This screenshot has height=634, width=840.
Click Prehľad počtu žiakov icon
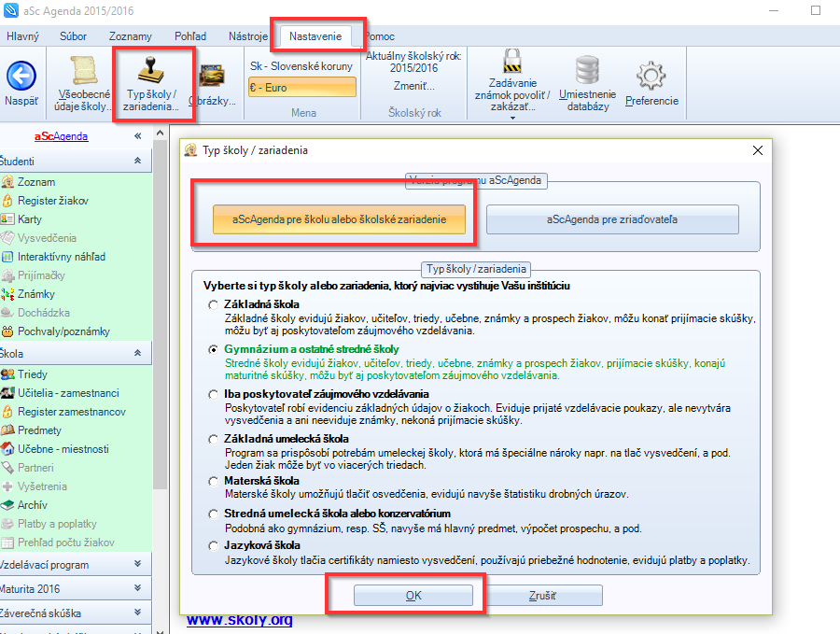7,542
